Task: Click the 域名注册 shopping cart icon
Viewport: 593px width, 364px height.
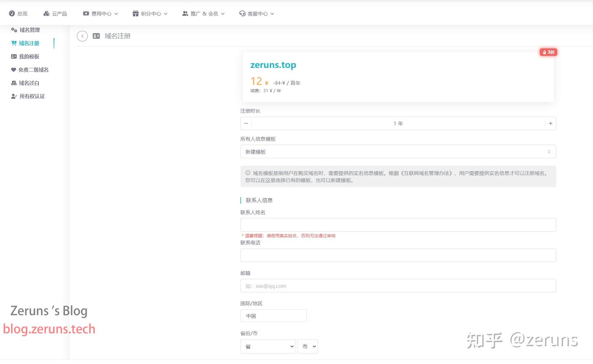Action: 14,43
